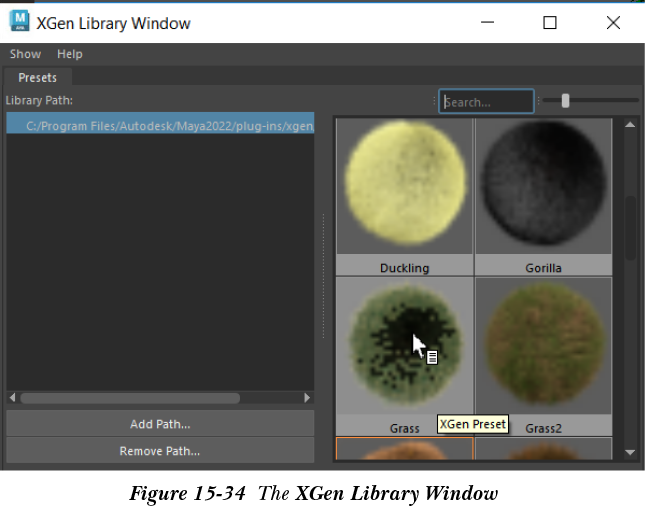Screen dimensions: 645x511
Task: Click the Add Path... button
Action: coord(160,425)
